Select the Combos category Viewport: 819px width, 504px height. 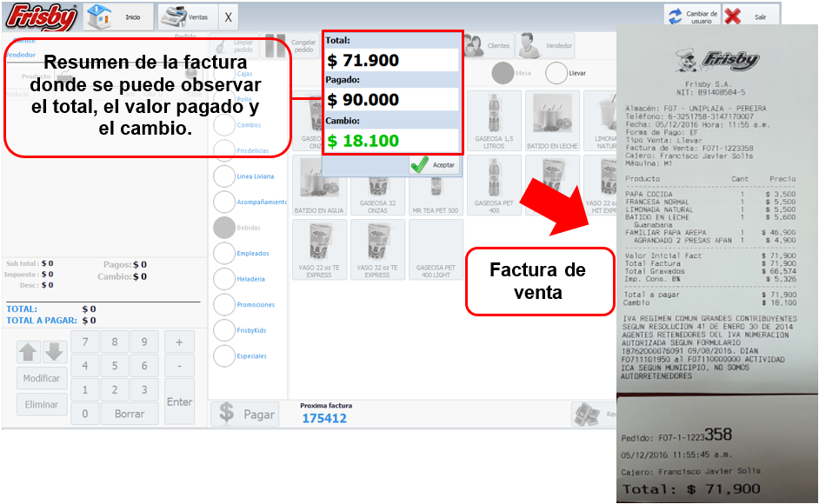(x=224, y=125)
